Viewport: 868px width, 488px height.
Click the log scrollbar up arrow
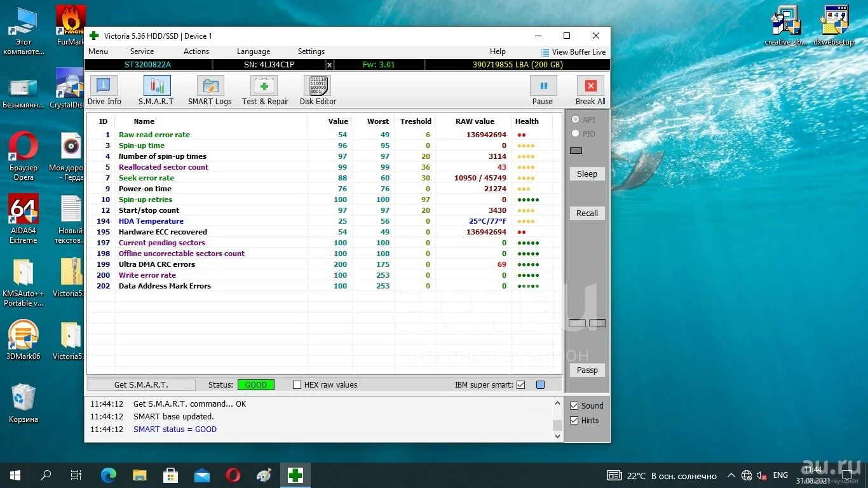[x=557, y=402]
